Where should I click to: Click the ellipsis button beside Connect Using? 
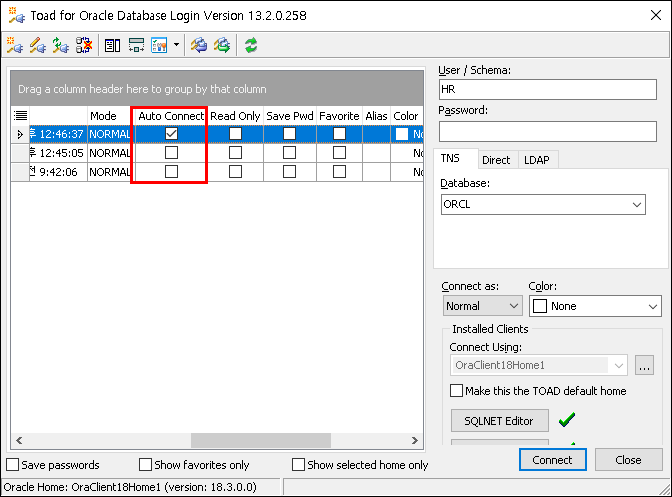coord(644,365)
